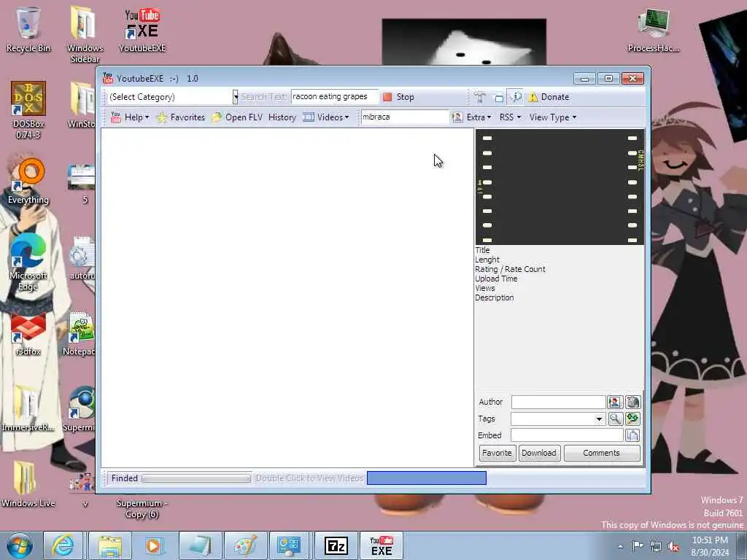747x560 pixels.
Task: Expand the RSS dropdown menu
Action: [510, 117]
